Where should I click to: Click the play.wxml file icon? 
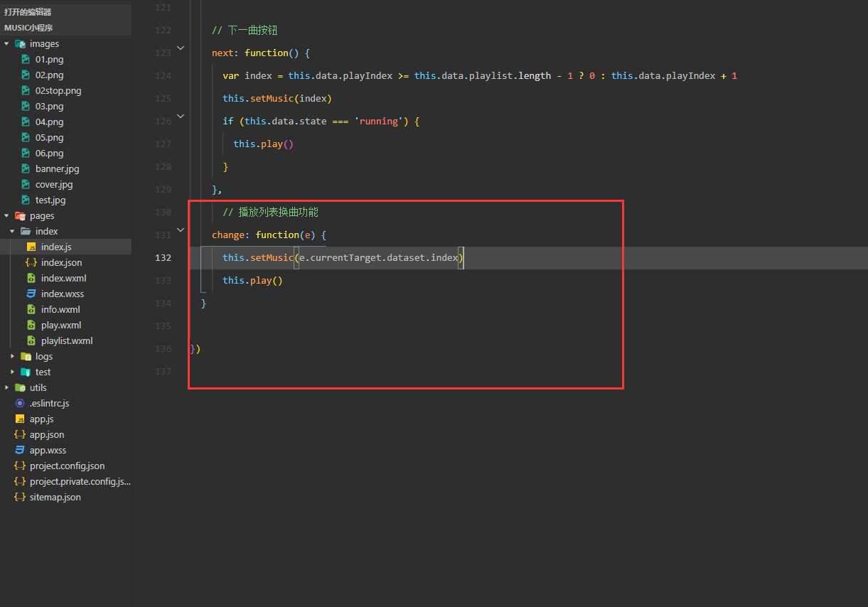[x=31, y=325]
